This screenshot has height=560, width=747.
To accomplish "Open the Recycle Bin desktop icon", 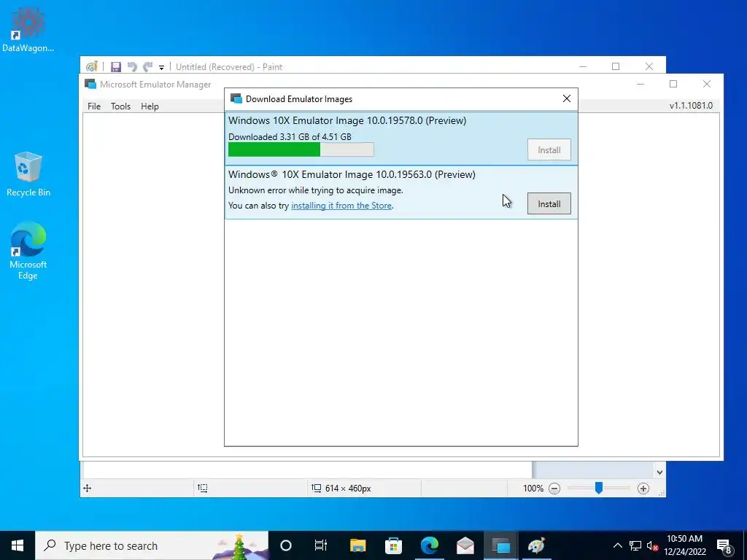I will pos(28,174).
